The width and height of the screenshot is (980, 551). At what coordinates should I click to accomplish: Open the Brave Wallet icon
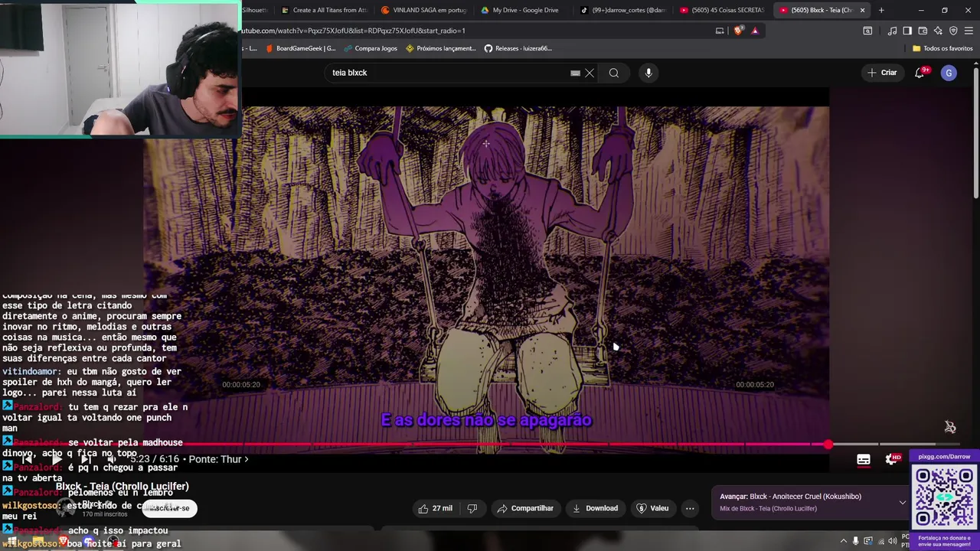[923, 31]
